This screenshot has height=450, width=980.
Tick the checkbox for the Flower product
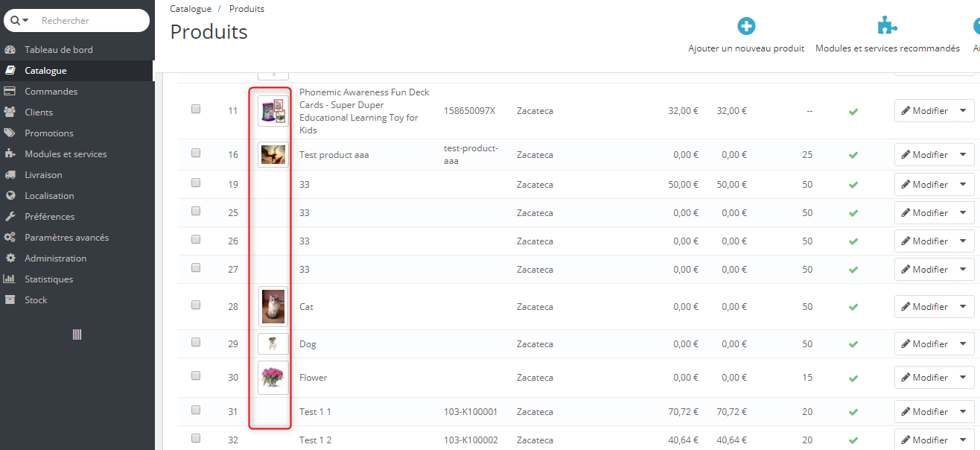[196, 375]
